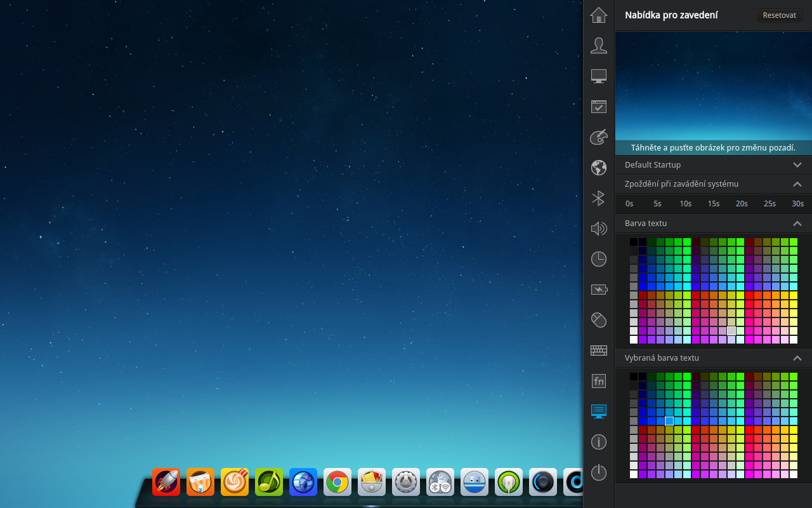812x508 pixels.
Task: Open the Personalization palette settings
Action: 598,137
